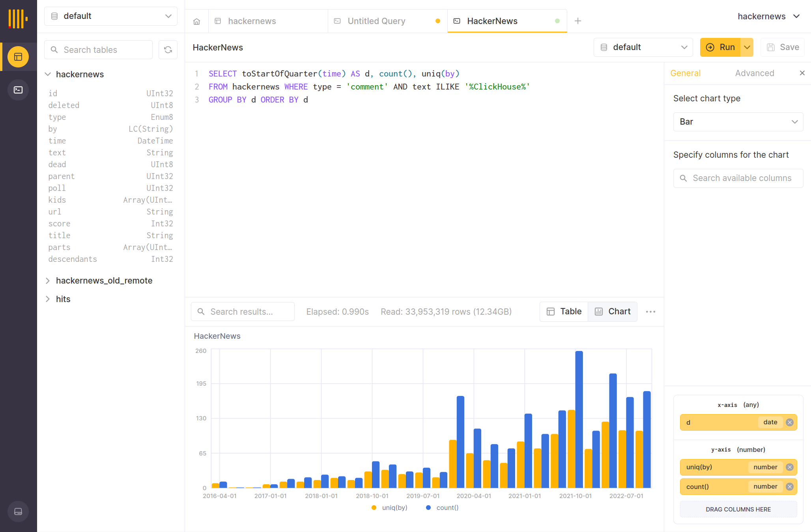Switch to the Untitled Query tab

376,21
